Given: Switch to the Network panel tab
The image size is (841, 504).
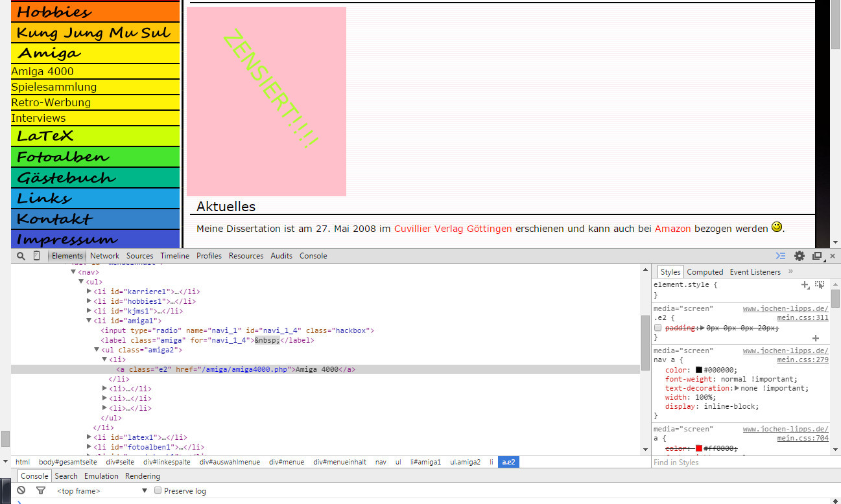Looking at the screenshot, I should 104,256.
